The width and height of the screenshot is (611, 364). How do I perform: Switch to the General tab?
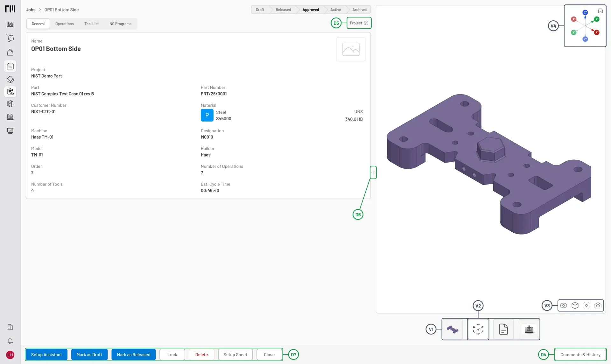point(38,24)
